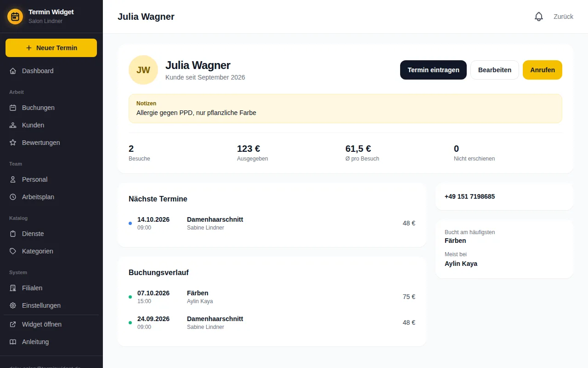Click the Zurück link
This screenshot has height=368, width=588.
click(x=563, y=17)
